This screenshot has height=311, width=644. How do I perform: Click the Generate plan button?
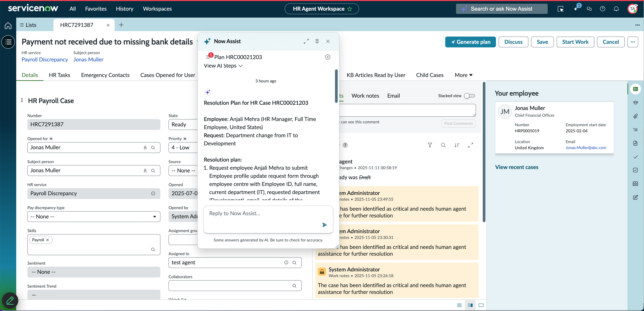point(470,42)
